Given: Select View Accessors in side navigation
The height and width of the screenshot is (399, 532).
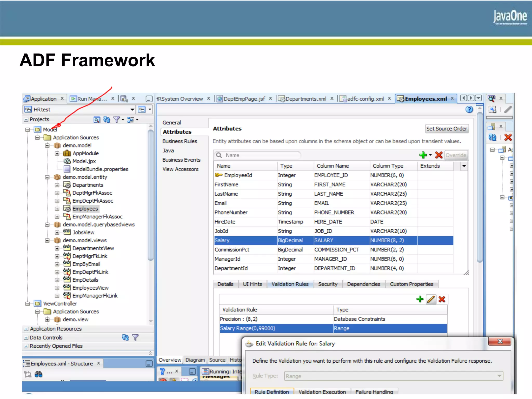Looking at the screenshot, I should pos(181,169).
